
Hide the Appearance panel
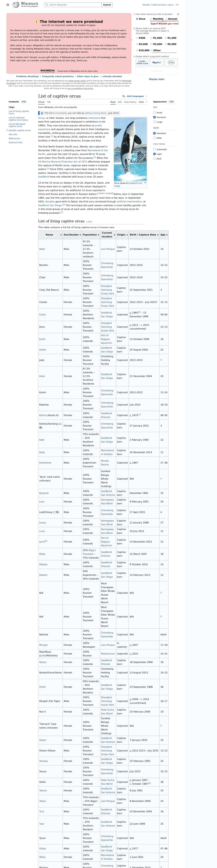(171, 101)
